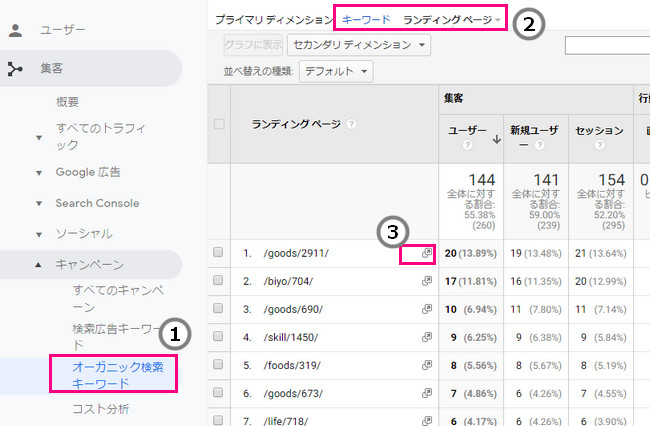
Task: Open コスト分析 in campaign submenu
Action: 102,408
